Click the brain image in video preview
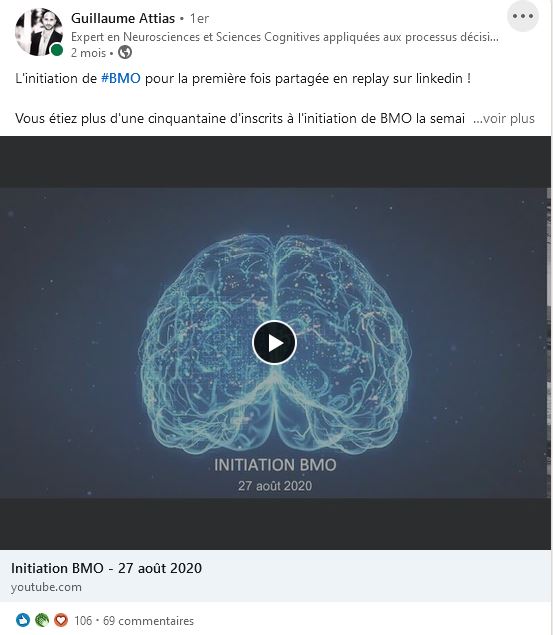553x635 pixels. coord(275,344)
